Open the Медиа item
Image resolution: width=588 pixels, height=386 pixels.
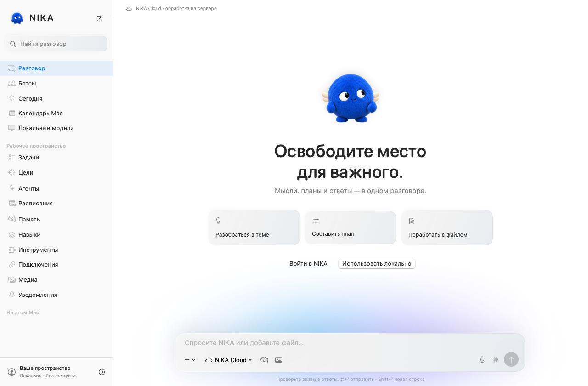[56, 279]
